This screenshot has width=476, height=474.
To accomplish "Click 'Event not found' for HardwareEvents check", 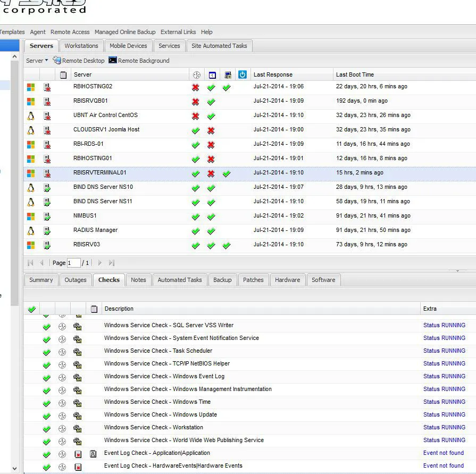I will click(x=443, y=466).
